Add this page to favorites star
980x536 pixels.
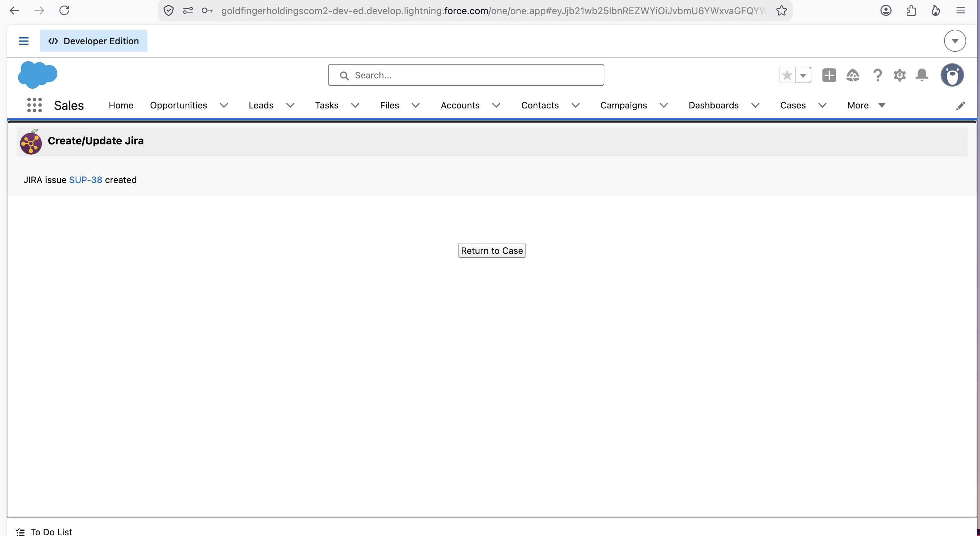click(x=787, y=75)
